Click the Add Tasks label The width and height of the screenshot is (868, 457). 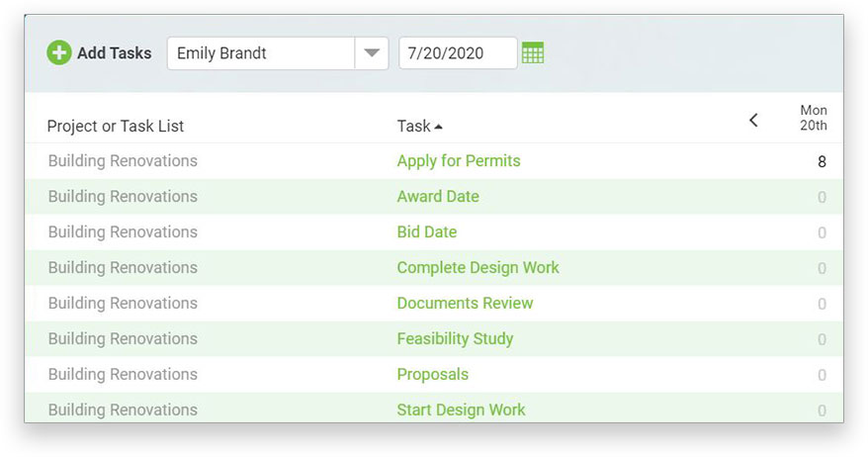[x=114, y=53]
